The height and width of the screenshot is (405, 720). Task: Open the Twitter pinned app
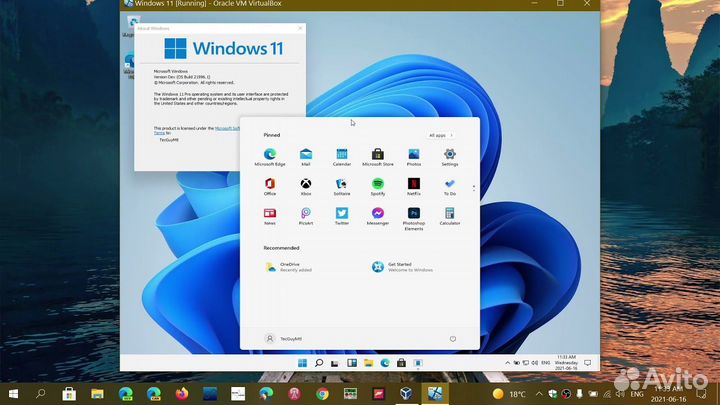tap(342, 216)
